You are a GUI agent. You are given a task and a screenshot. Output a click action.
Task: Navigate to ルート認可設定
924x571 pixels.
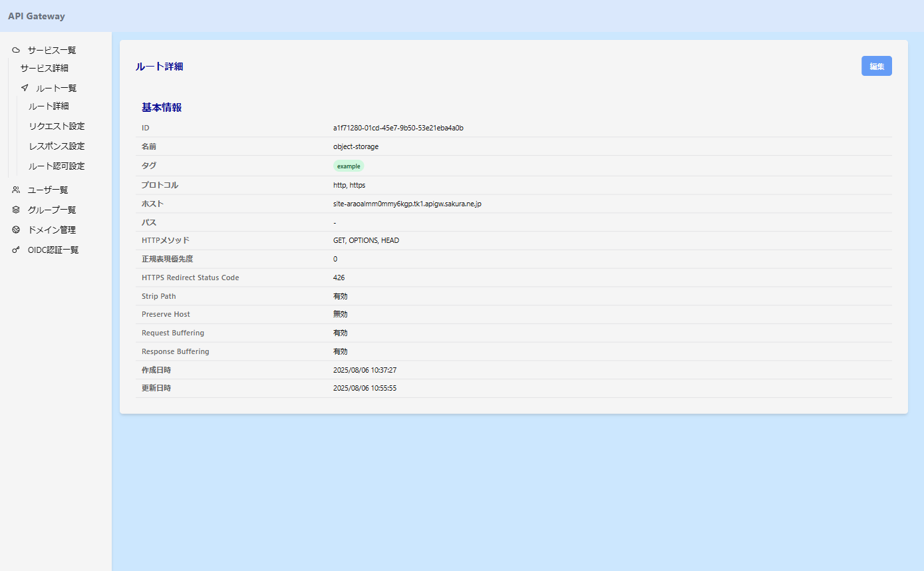57,166
